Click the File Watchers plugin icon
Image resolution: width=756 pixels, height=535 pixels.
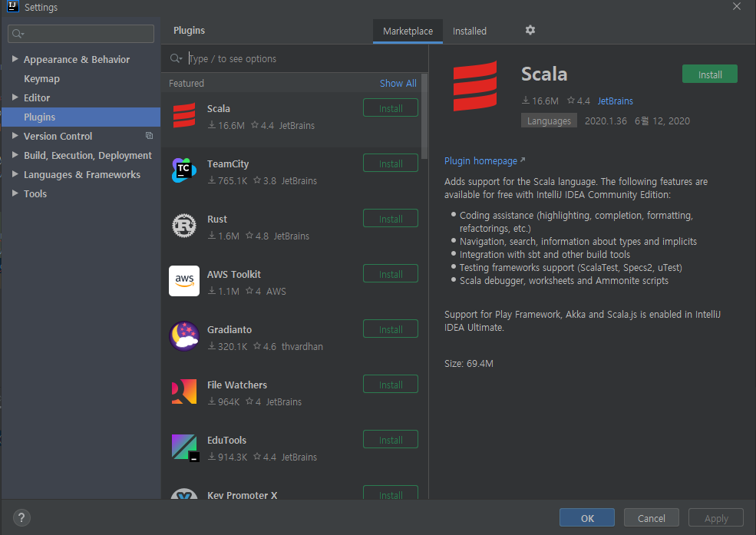[184, 391]
